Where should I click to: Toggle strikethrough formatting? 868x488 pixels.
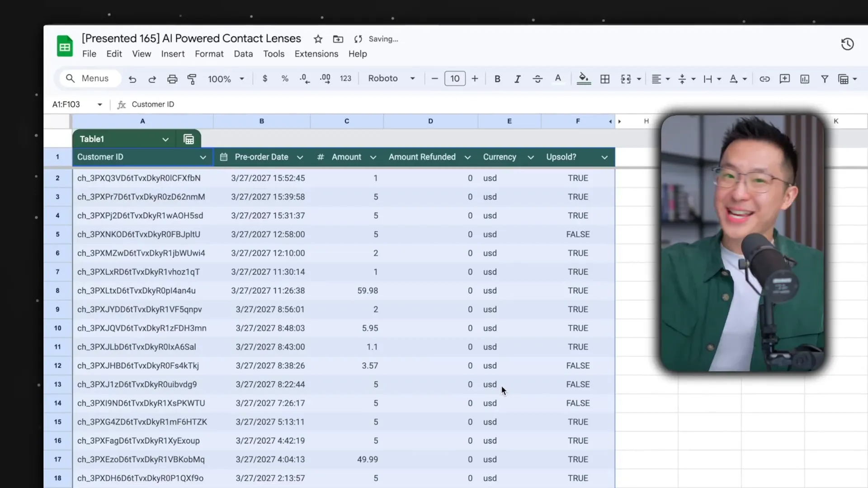(538, 79)
